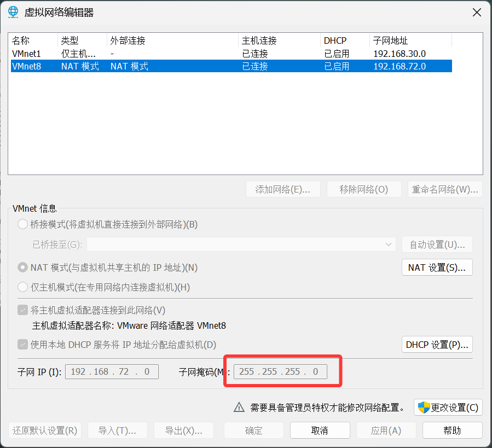Open the 已桥接至 dropdown
492x448 pixels.
(241, 245)
